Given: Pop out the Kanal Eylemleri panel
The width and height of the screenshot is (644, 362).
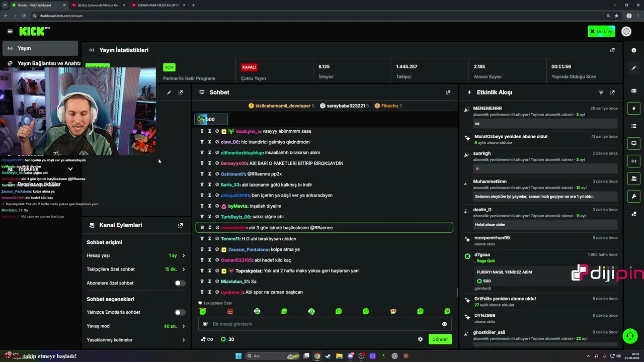Looking at the screenshot, I should (180, 225).
